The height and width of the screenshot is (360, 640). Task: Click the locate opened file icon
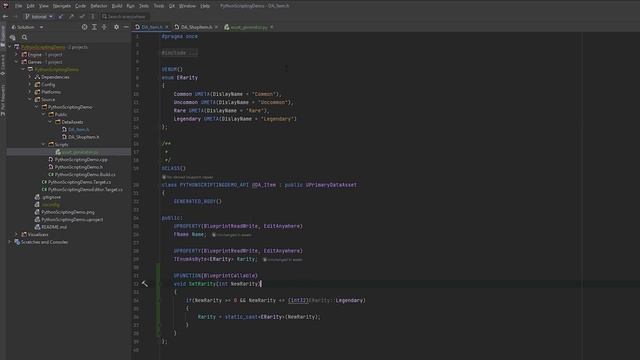[x=84, y=27]
